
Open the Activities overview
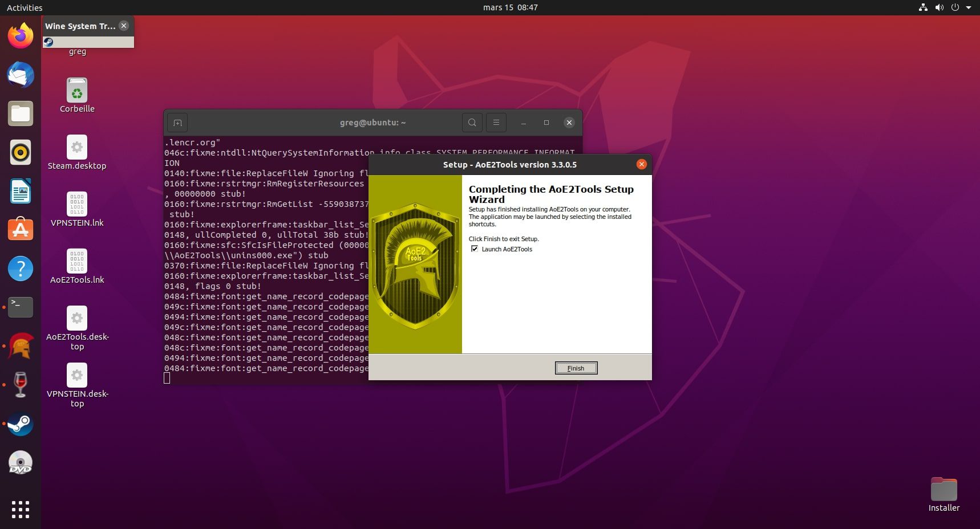(x=25, y=7)
